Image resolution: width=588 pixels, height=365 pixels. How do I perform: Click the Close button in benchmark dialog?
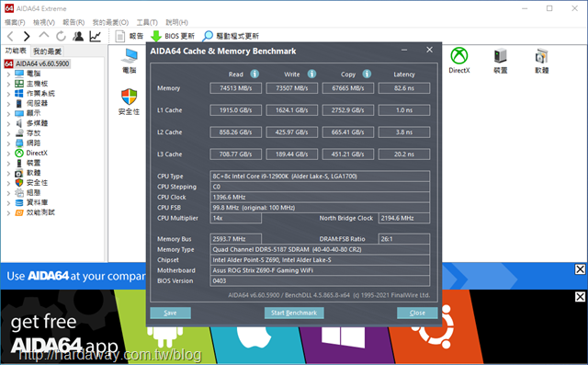pos(417,313)
